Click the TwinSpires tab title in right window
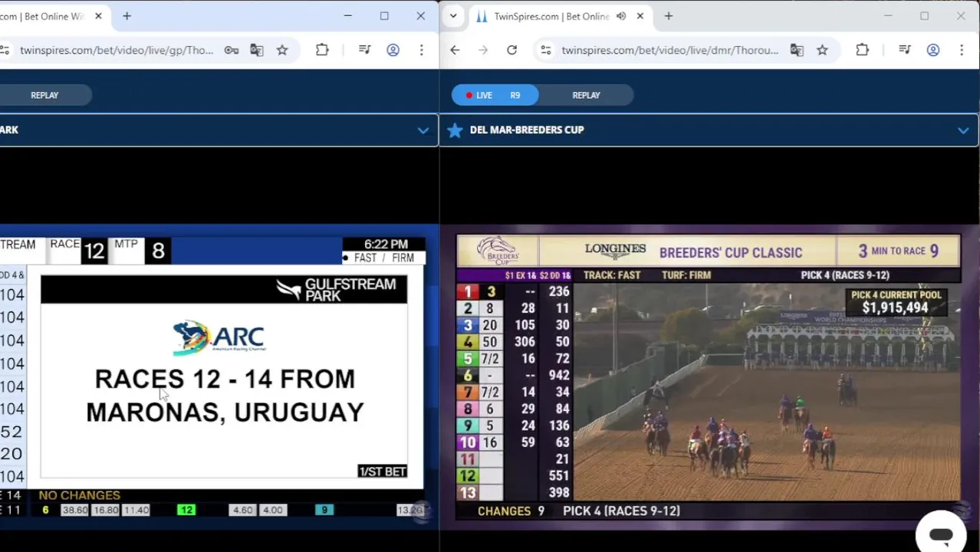The height and width of the screenshot is (552, 980). 551,16
